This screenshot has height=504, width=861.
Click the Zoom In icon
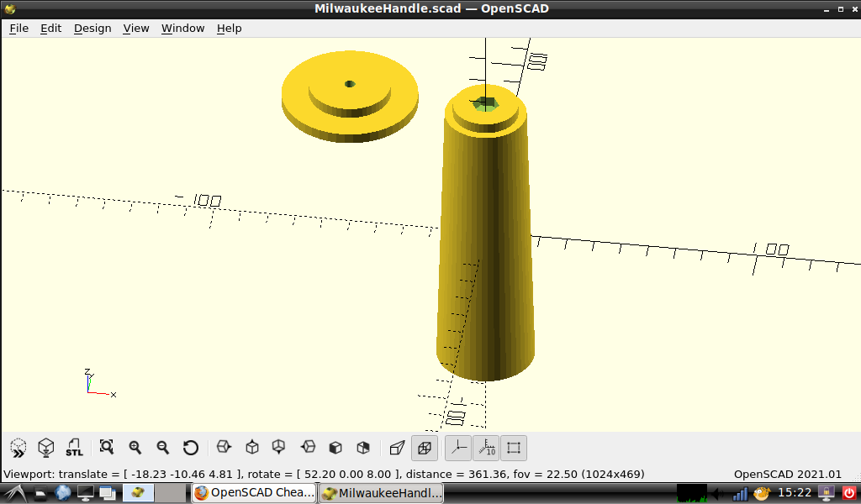tap(135, 448)
